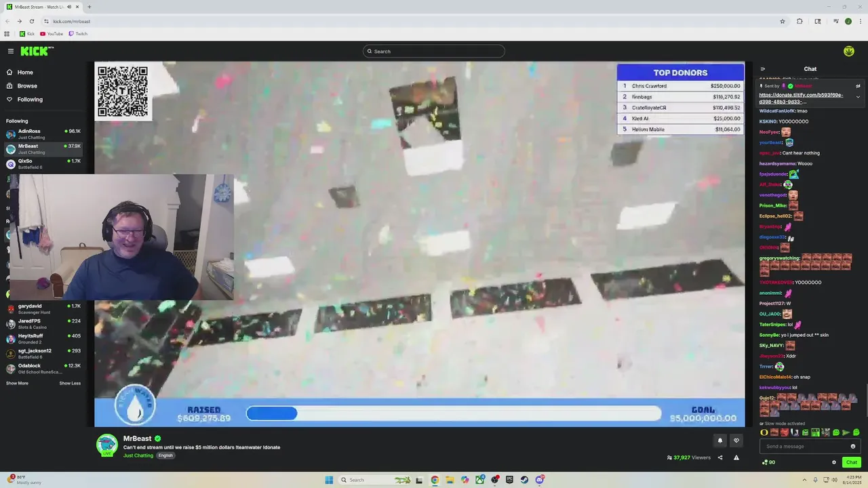
Task: Open HeyItsRuff channel in the sidebar
Action: click(x=43, y=338)
